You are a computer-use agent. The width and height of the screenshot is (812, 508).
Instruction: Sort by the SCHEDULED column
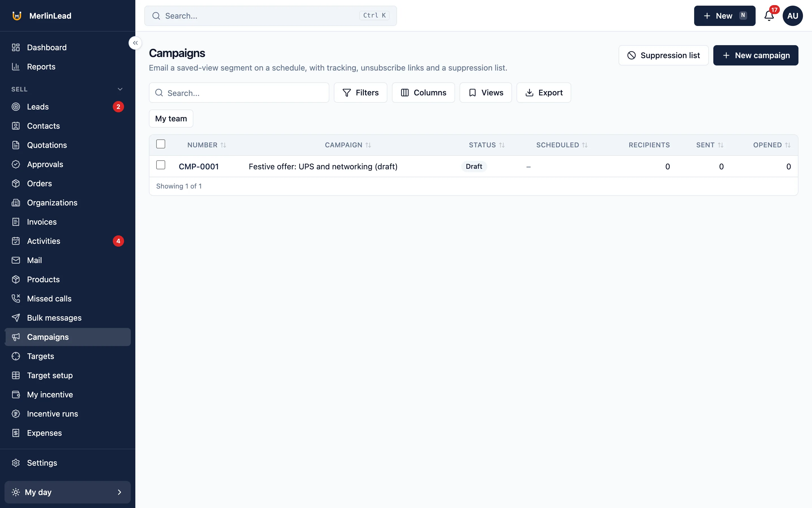tap(562, 145)
